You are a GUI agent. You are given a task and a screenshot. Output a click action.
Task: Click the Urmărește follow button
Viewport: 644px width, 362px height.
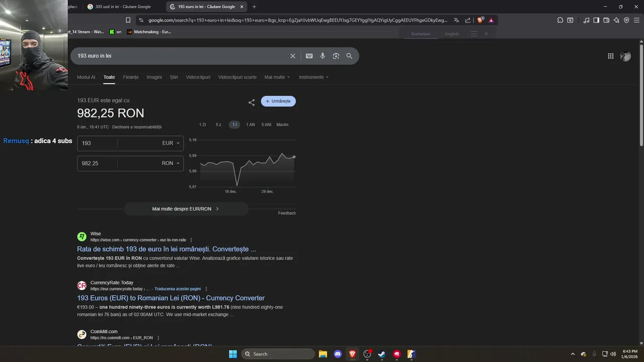point(278,101)
